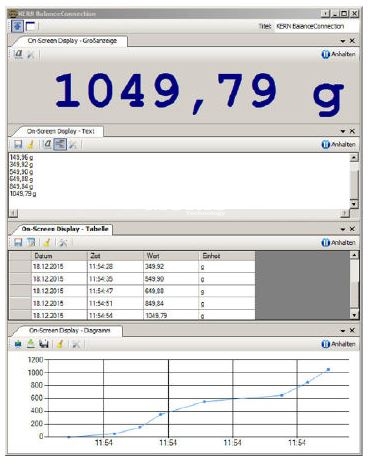Toggle the always-on-top pin button at top left
372x465 pixels.
(x=18, y=26)
